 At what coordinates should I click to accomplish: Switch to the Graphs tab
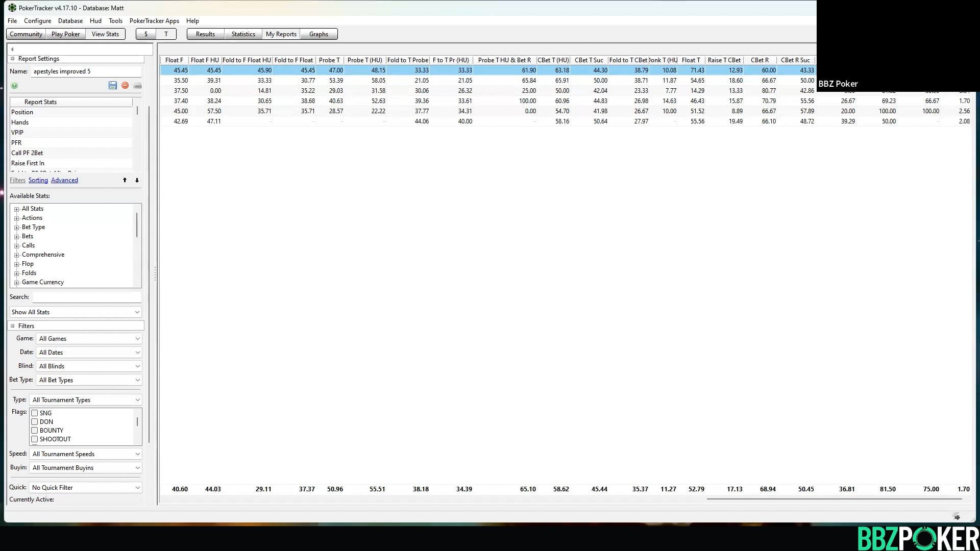pos(318,34)
